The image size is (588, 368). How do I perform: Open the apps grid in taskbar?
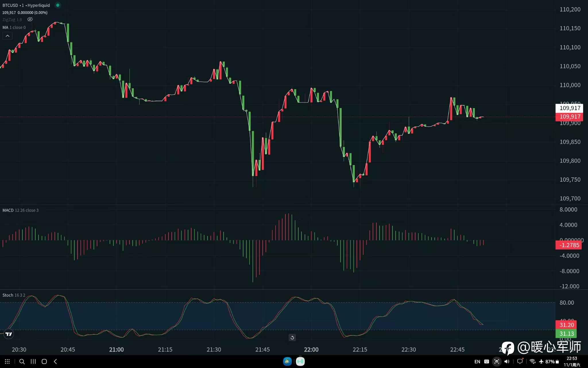click(x=7, y=361)
